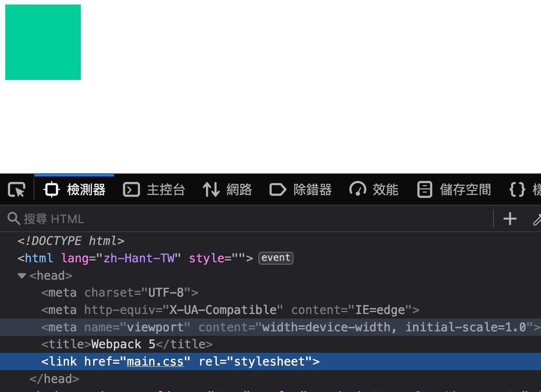Viewport: 541px width, 392px height.
Task: Open the 網路 tab
Action: tap(239, 190)
